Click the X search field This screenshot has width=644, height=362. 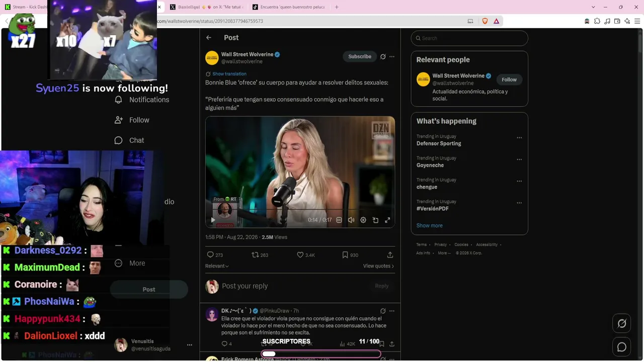469,38
